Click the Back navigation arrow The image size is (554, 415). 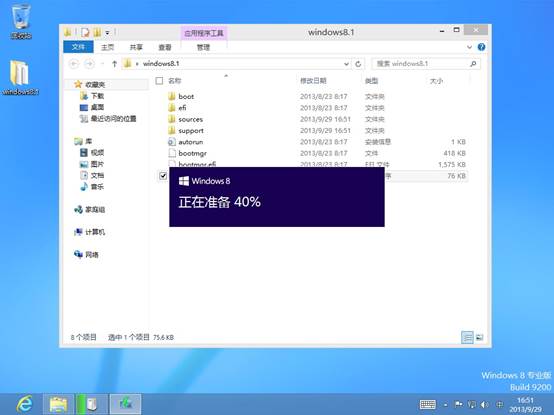click(x=74, y=64)
